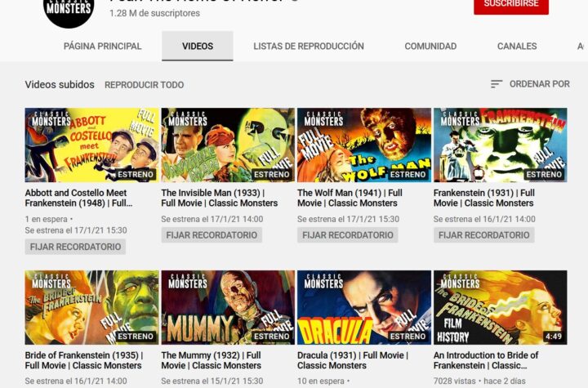The height and width of the screenshot is (388, 588).
Task: Click the '10 en espera' text under Dracula
Action: coord(321,381)
